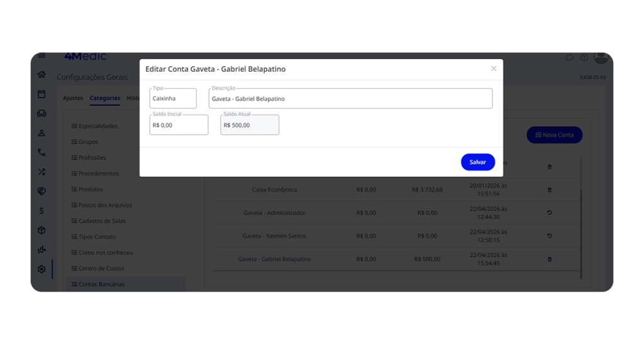Focus the Saldo Inicial input field
This screenshot has width=644, height=345.
point(179,125)
